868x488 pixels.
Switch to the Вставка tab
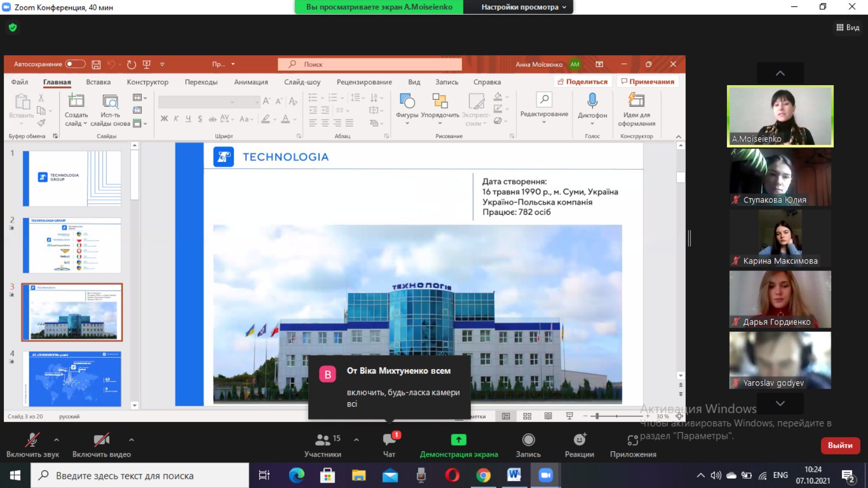[98, 82]
